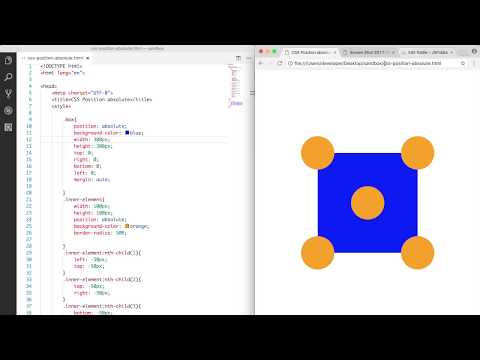Click '<!DOCTYPE html>' on line 1
This screenshot has height=360, width=480.
coord(61,66)
